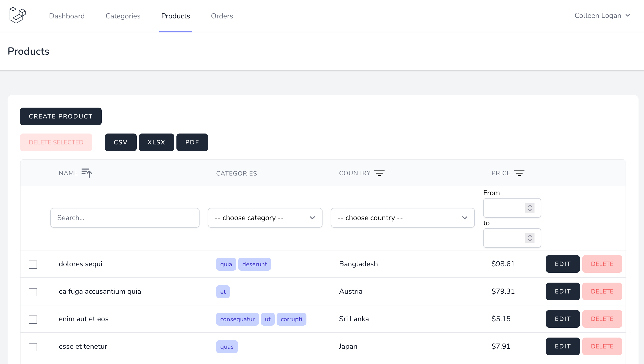
Task: Click the 'deserunt' category tag
Action: point(254,264)
